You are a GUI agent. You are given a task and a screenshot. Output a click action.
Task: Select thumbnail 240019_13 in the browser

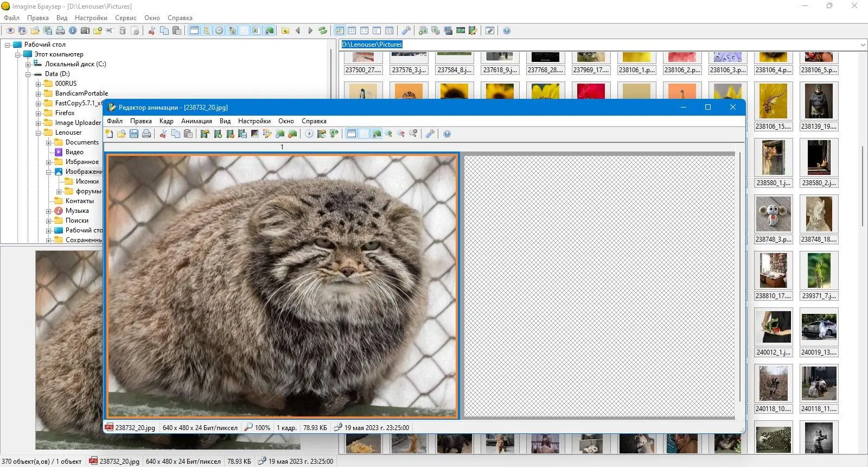click(819, 331)
